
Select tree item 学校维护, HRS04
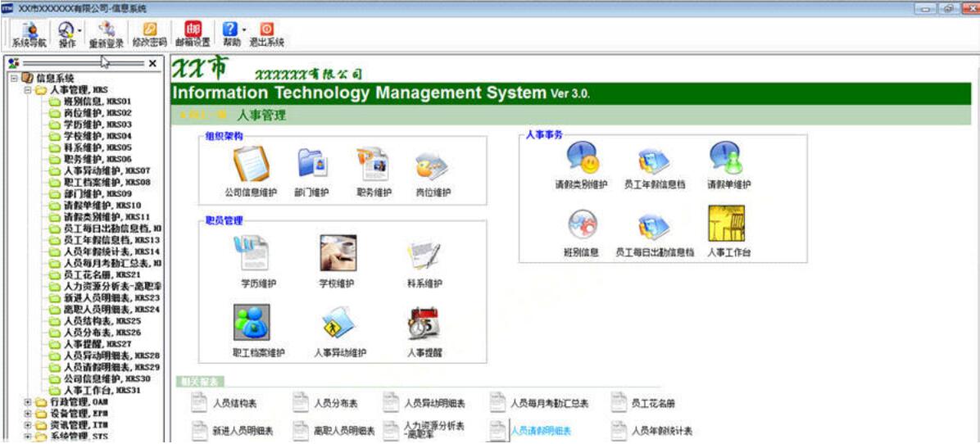pyautogui.click(x=98, y=135)
